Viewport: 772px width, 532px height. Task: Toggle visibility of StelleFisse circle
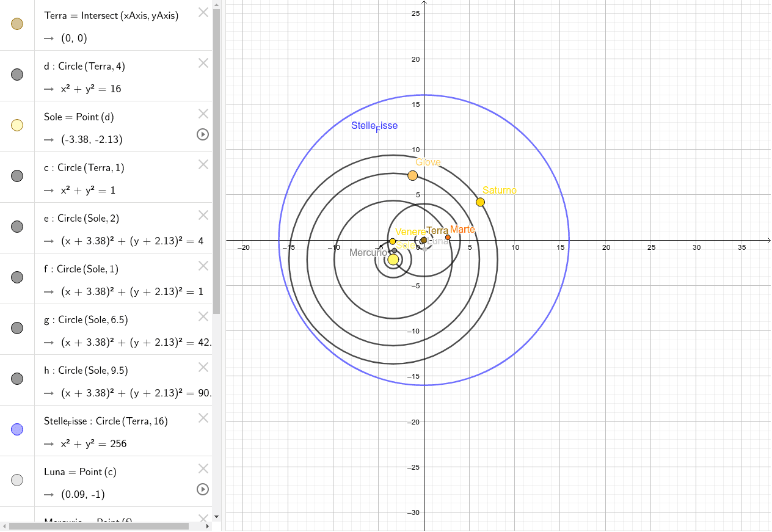coord(17,429)
